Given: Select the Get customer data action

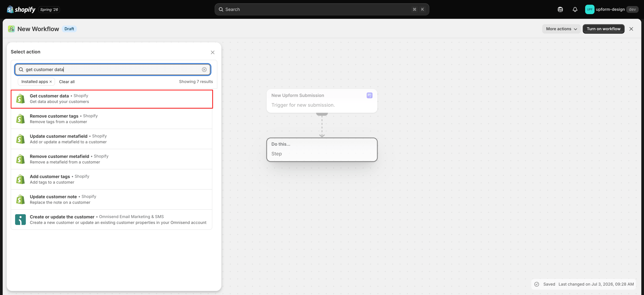Looking at the screenshot, I should click(112, 99).
